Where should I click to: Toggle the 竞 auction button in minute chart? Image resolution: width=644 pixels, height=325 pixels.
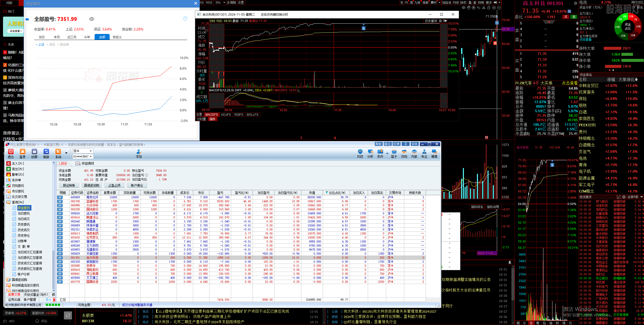pos(440,21)
